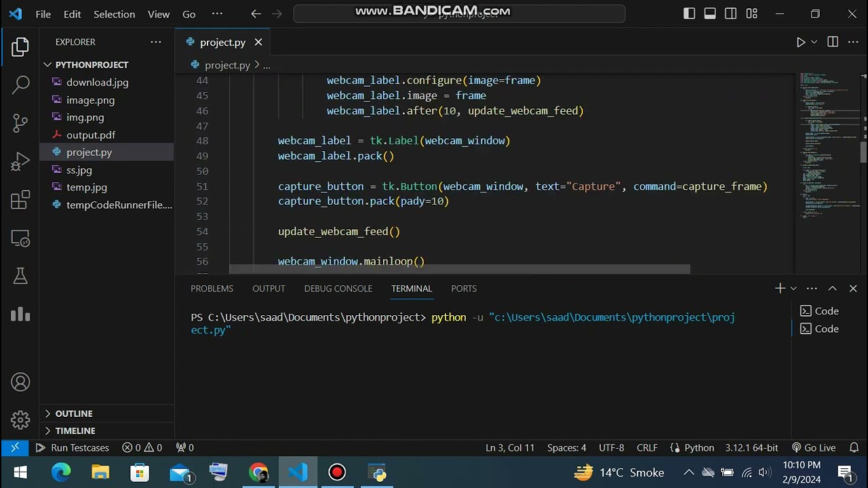This screenshot has width=868, height=488.
Task: Open the Explorer view in activity bar
Action: [20, 47]
